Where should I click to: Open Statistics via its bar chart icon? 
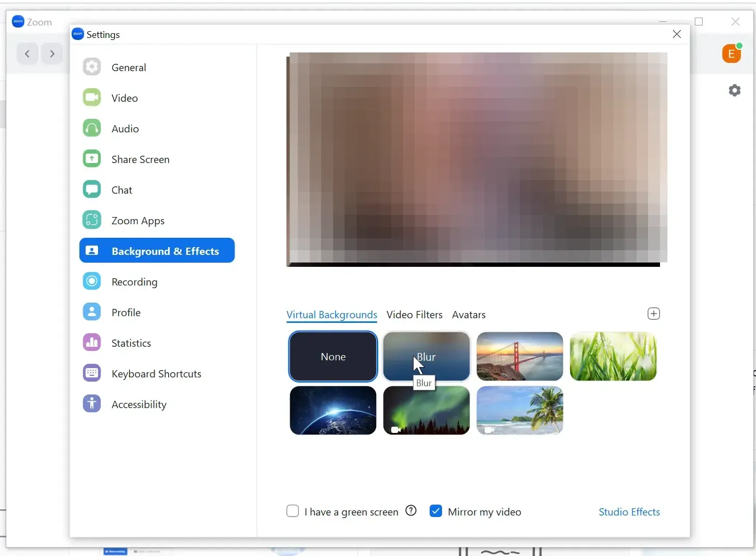pos(92,343)
